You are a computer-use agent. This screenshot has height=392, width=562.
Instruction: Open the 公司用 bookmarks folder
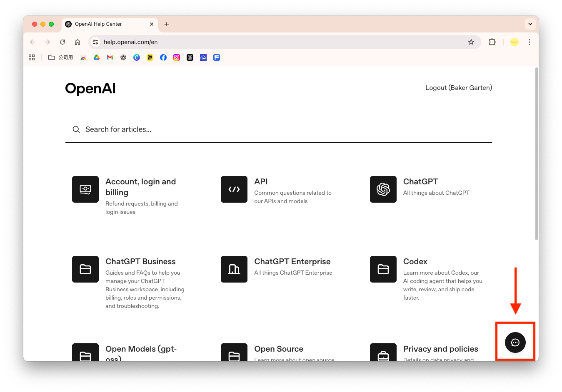(61, 57)
